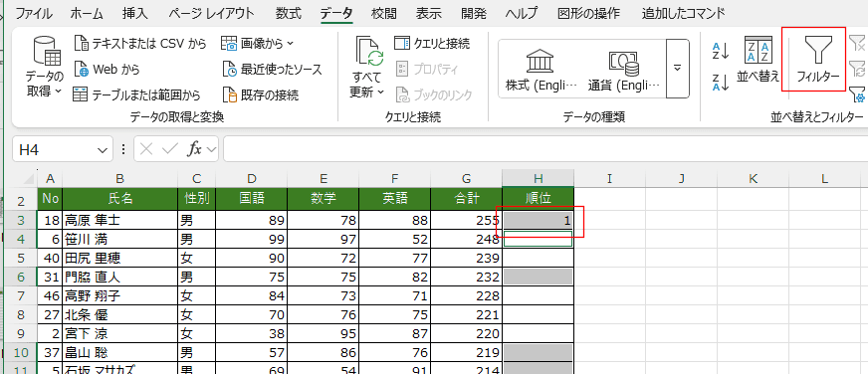The width and height of the screenshot is (868, 374).
Task: Expand the data types gallery arrow
Action: (677, 69)
